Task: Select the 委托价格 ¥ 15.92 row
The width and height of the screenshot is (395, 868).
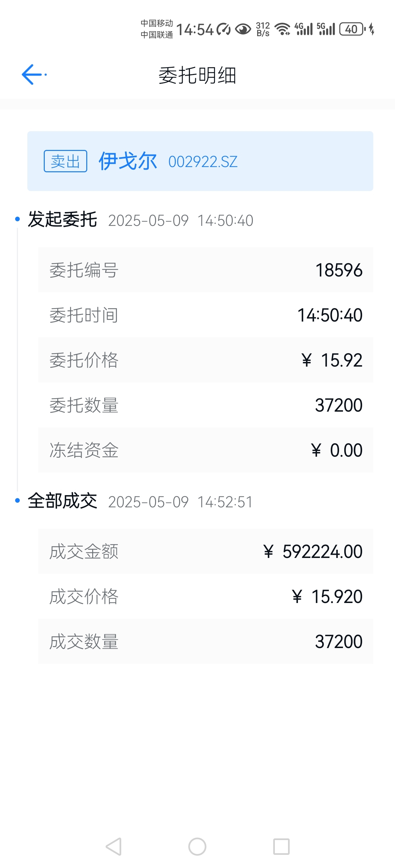Action: (x=205, y=360)
